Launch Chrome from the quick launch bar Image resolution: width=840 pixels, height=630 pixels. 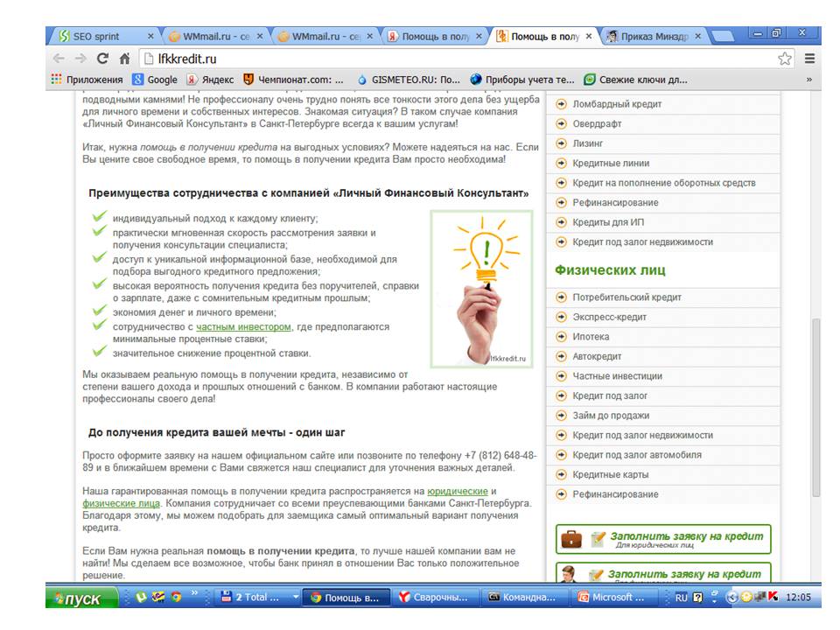[x=176, y=597]
